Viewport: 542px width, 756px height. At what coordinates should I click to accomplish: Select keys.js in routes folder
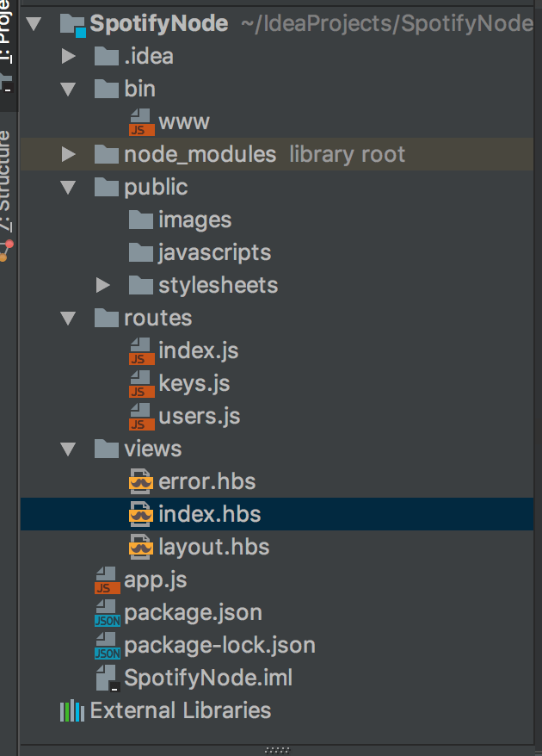194,383
